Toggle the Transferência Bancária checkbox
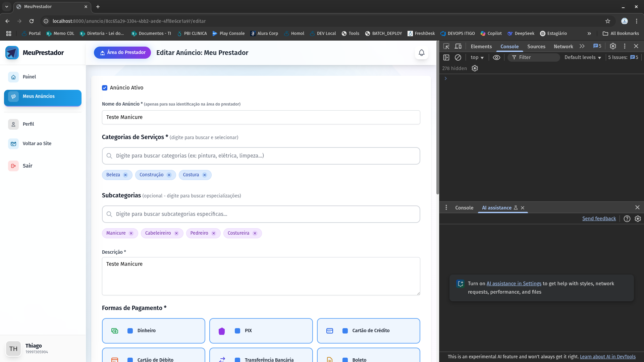 [237, 360]
